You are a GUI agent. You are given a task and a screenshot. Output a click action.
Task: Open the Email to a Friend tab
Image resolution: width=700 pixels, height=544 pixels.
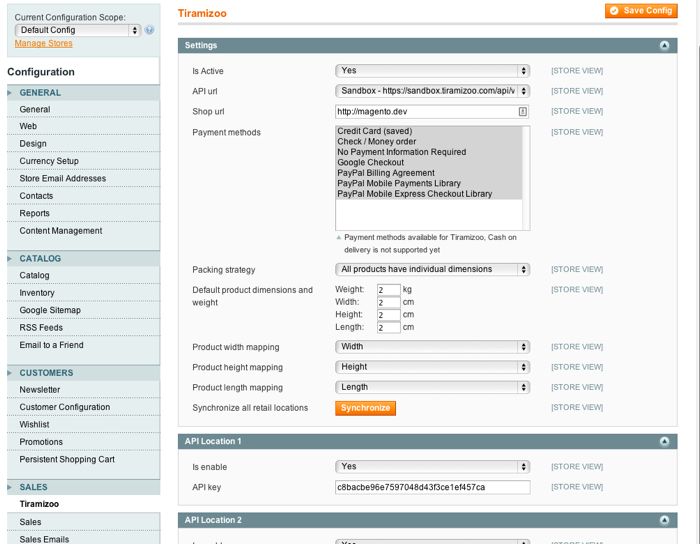(x=83, y=345)
